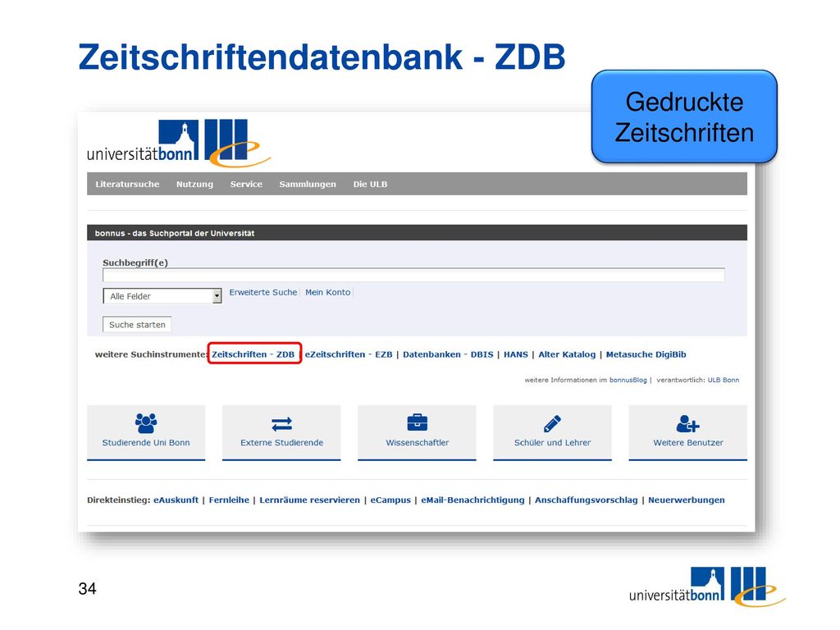Focus the Suchbegriff(e) search field
Image resolution: width=840 pixels, height=630 pixels.
click(x=413, y=276)
